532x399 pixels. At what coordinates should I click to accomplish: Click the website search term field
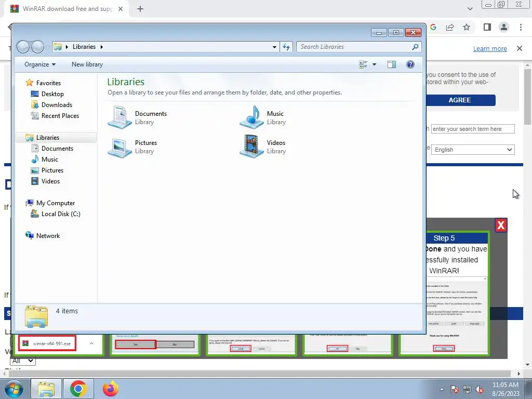coord(473,129)
